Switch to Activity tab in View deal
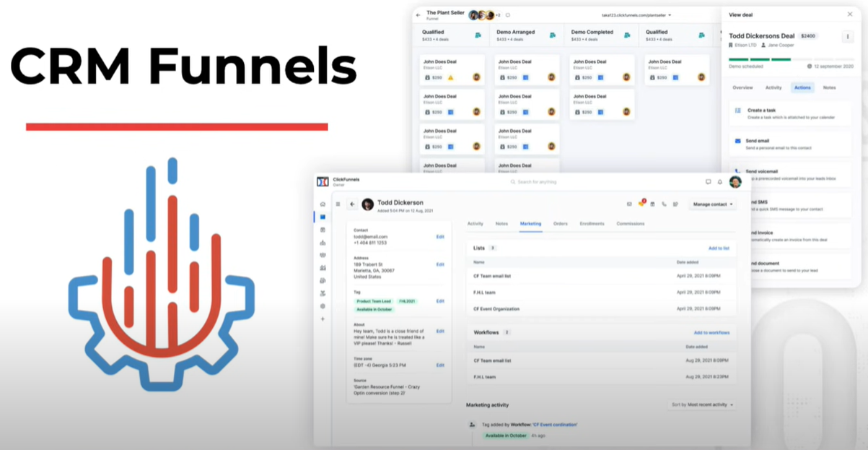This screenshot has height=450, width=868. (x=773, y=87)
